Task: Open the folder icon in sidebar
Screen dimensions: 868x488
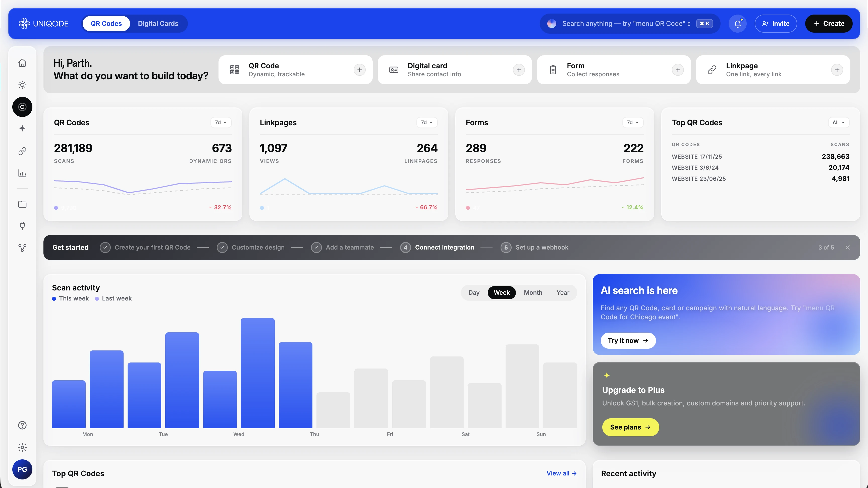Action: point(22,204)
